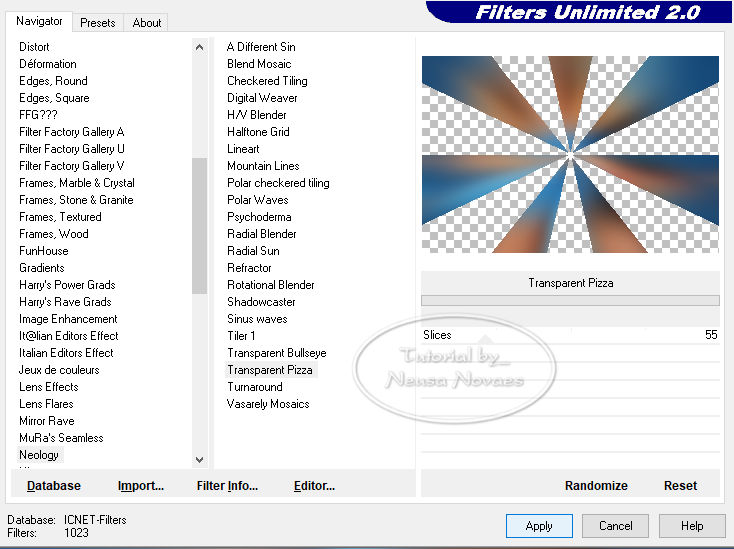
Task: Select the Déformation category
Action: click(x=48, y=64)
